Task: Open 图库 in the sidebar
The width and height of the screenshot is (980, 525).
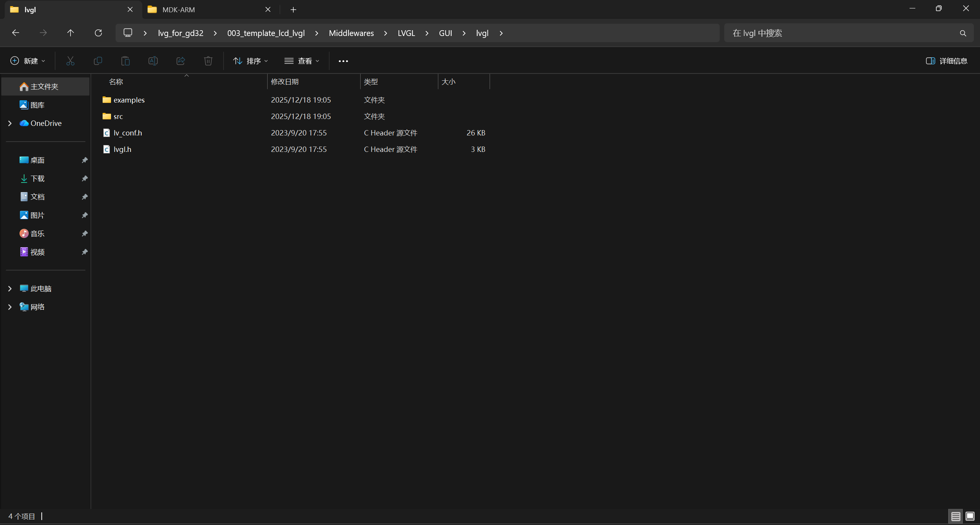Action: (46, 105)
